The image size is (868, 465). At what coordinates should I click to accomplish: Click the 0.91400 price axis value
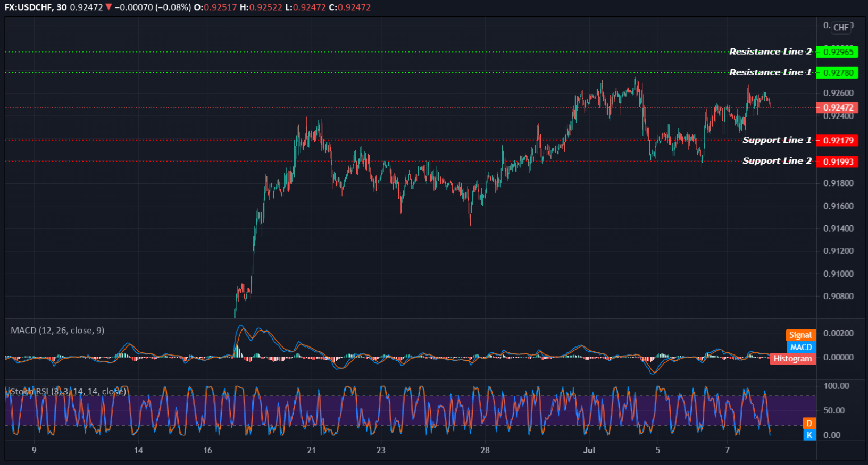point(838,229)
